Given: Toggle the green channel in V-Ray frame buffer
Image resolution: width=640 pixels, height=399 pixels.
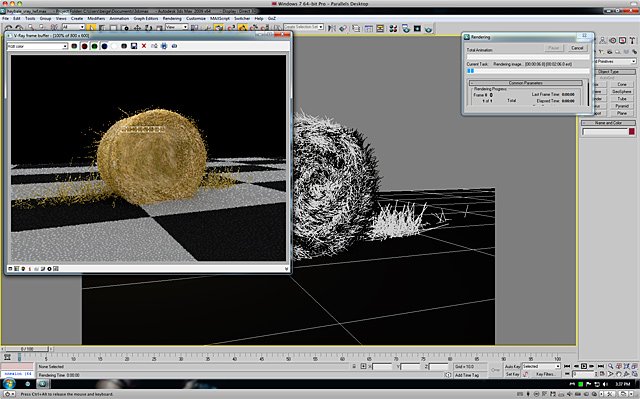Looking at the screenshot, I should pyautogui.click(x=94, y=46).
